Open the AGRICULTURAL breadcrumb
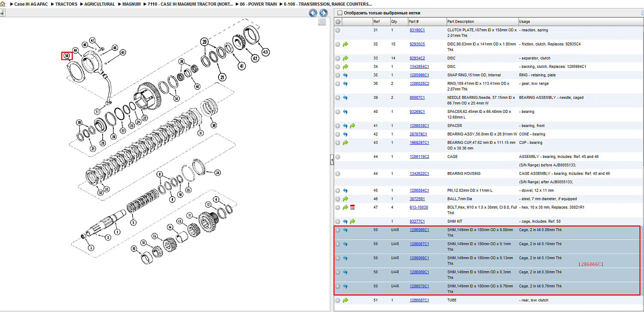Image resolution: width=644 pixels, height=312 pixels. [100, 4]
